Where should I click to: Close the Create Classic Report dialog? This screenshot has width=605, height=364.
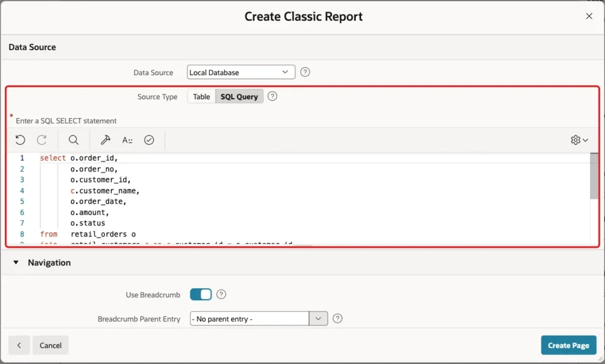pos(589,16)
